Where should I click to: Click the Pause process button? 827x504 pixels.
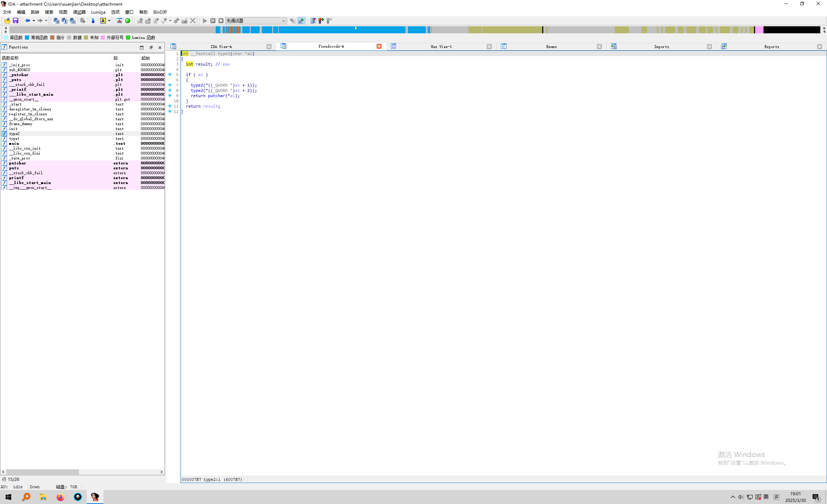pyautogui.click(x=213, y=21)
